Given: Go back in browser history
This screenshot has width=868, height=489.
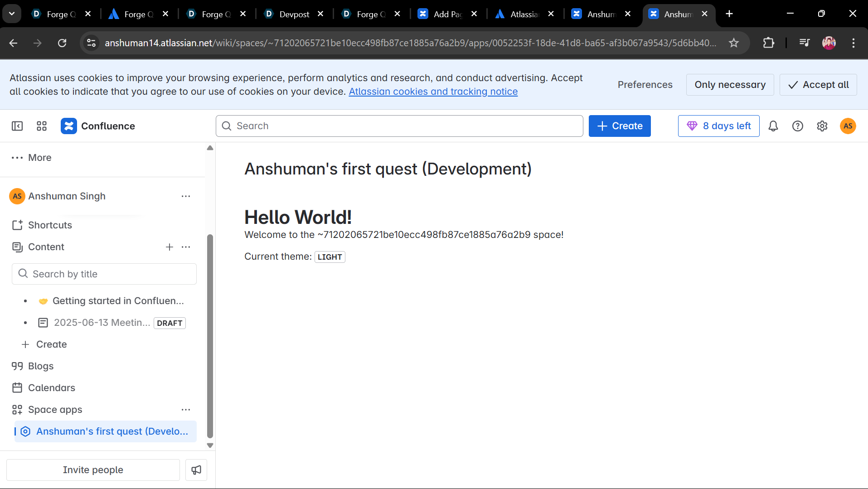Looking at the screenshot, I should (14, 43).
